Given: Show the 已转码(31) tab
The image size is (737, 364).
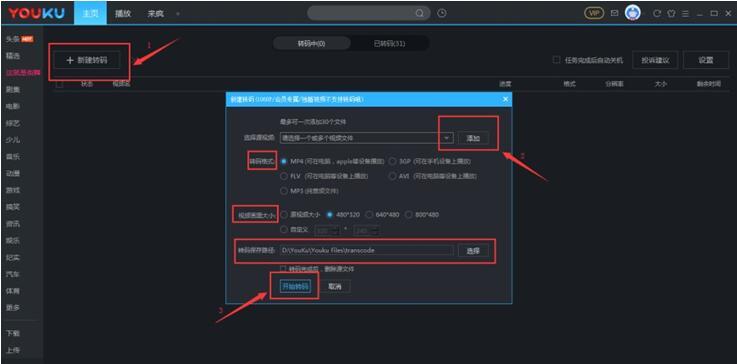Looking at the screenshot, I should (x=390, y=43).
